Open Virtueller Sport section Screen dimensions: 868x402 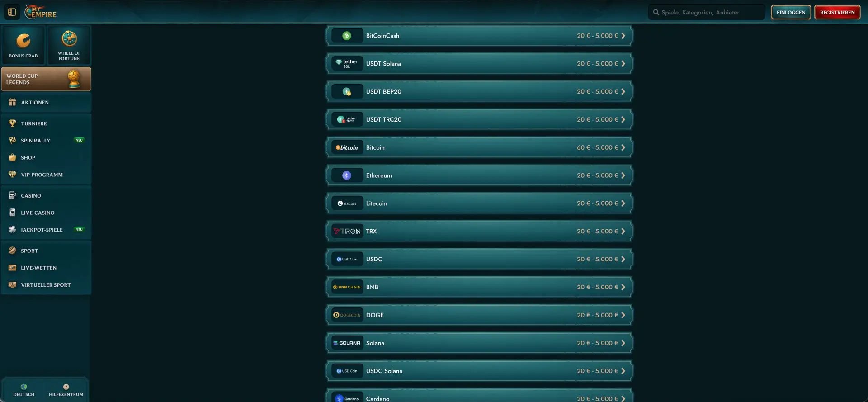[x=46, y=285]
